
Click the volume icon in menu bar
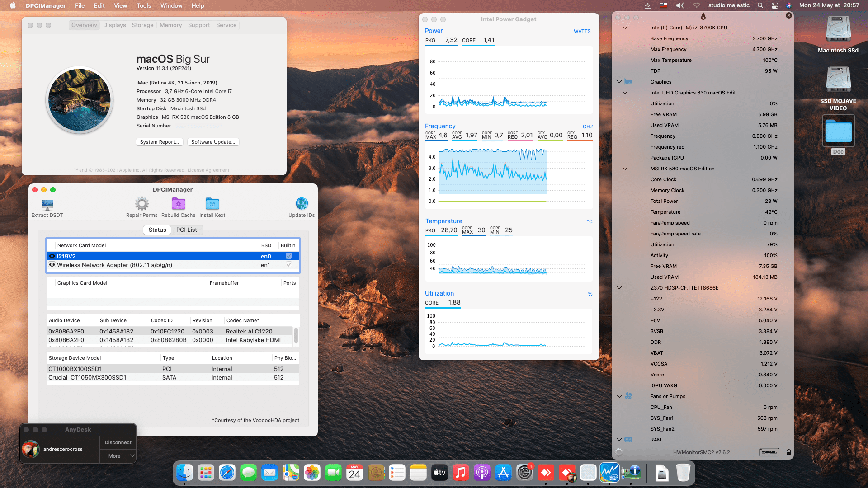pos(680,5)
